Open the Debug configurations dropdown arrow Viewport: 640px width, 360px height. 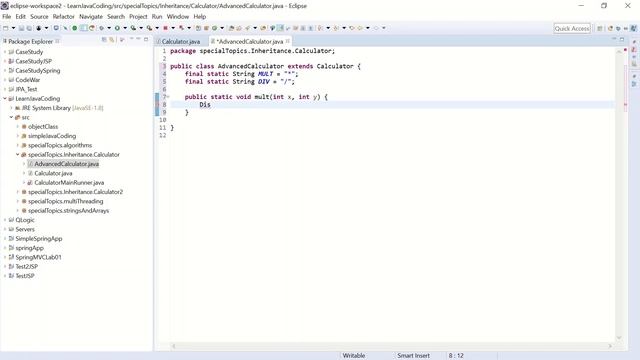pyautogui.click(x=109, y=28)
